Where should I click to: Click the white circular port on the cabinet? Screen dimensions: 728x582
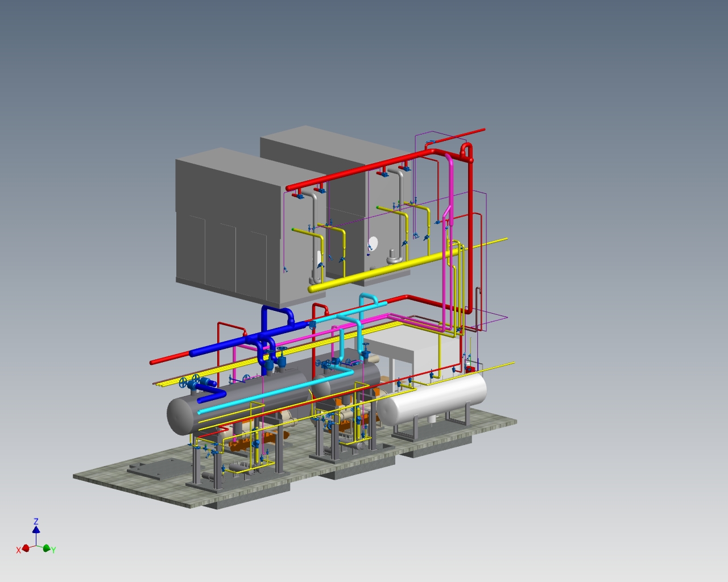pos(373,243)
